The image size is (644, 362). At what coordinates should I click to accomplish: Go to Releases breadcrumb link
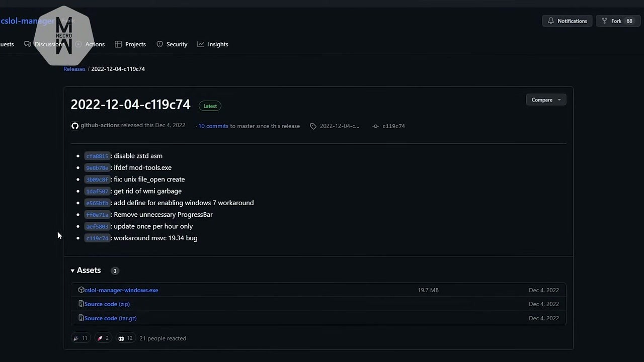[x=74, y=69]
